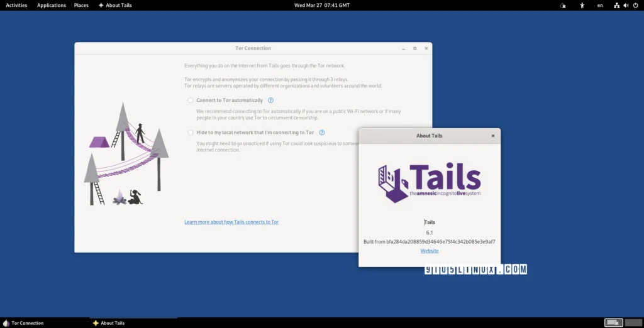644x328 pixels.
Task: Select 'Hide to my local network' option
Action: [191, 132]
